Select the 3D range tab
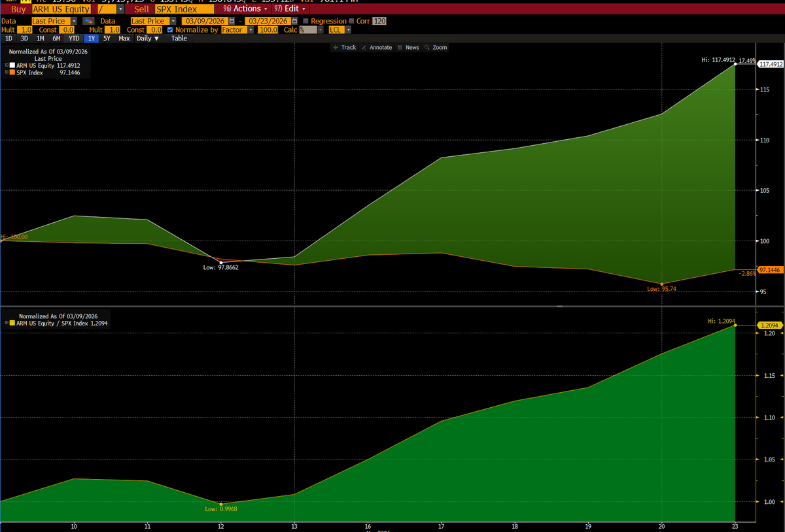 24,39
